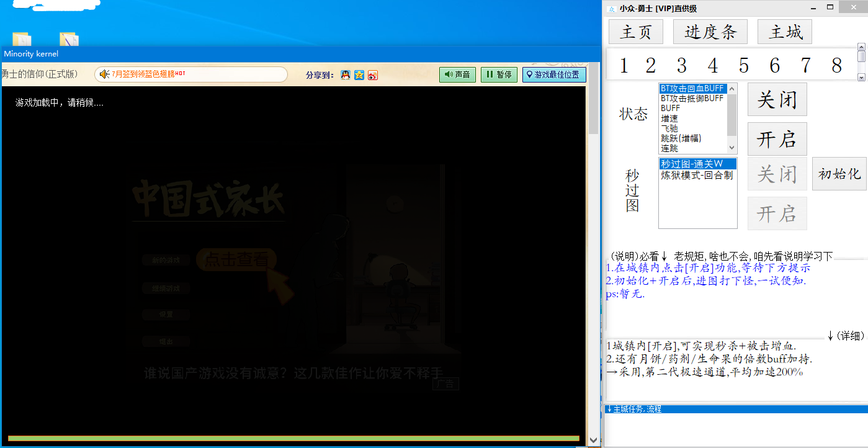The image size is (868, 448).
Task: Click up arrow of number strip scrollbar
Action: click(x=861, y=47)
